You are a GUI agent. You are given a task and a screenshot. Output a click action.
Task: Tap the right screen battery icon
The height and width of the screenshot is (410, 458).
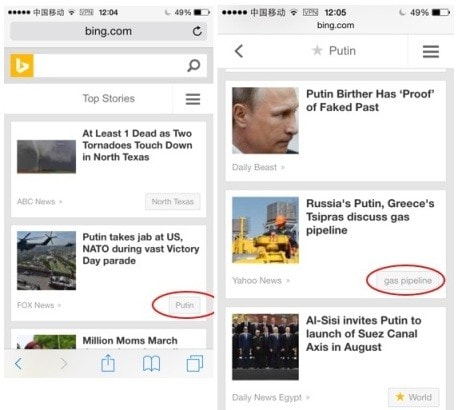pos(441,13)
